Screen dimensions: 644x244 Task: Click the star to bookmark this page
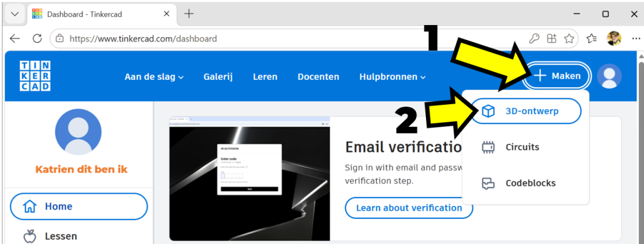(x=569, y=38)
